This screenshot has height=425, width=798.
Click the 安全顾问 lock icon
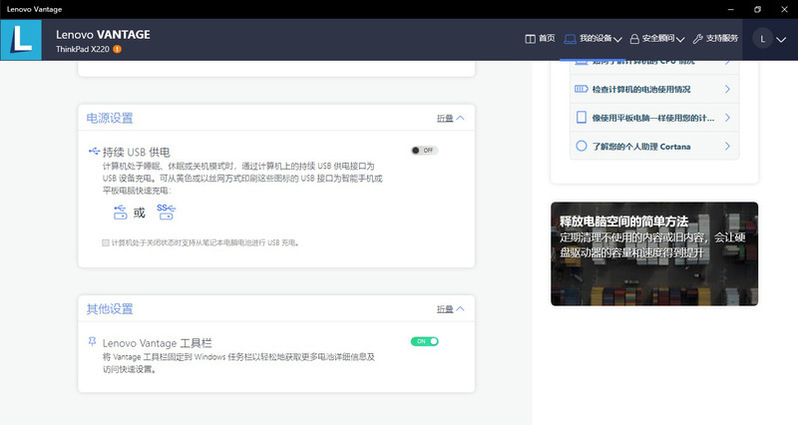(x=634, y=39)
